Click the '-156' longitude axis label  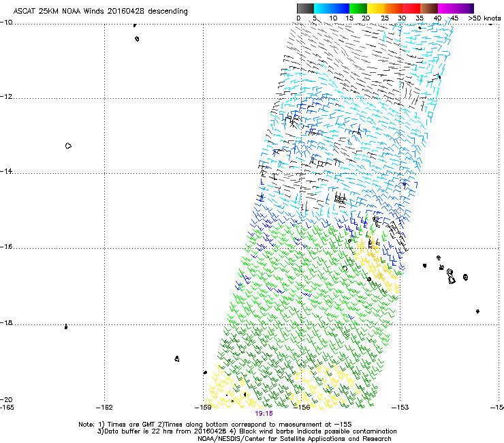coord(302,408)
